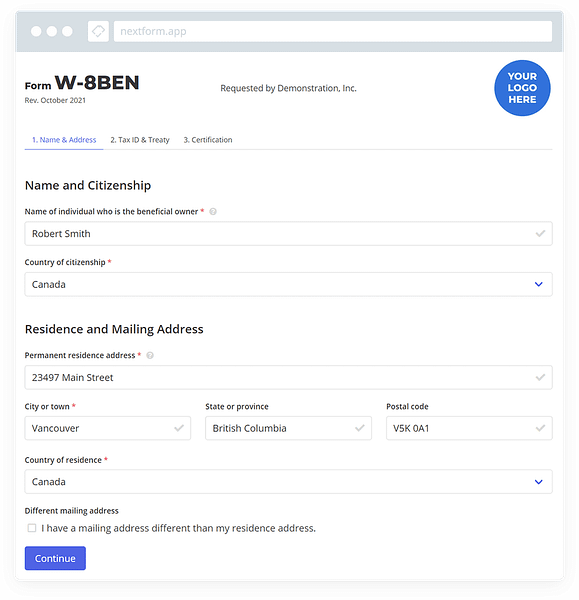Click the help icon beside beneficial owner name
This screenshot has height=600, width=579.
coord(213,212)
